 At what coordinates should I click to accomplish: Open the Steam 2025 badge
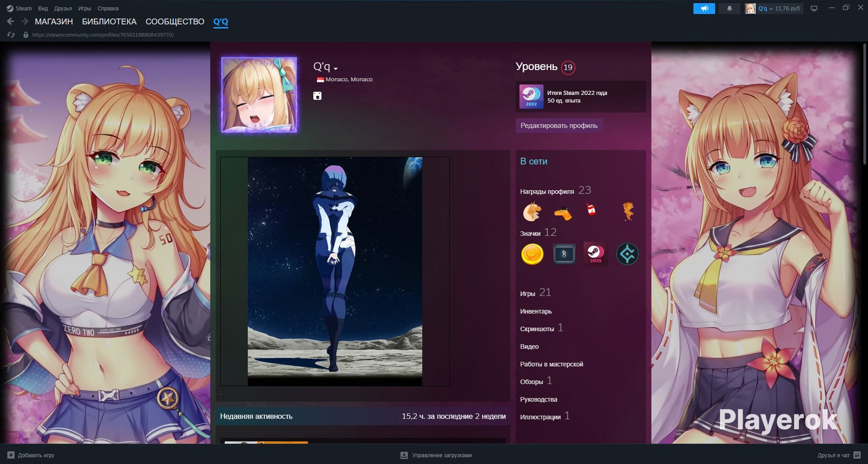(x=596, y=254)
